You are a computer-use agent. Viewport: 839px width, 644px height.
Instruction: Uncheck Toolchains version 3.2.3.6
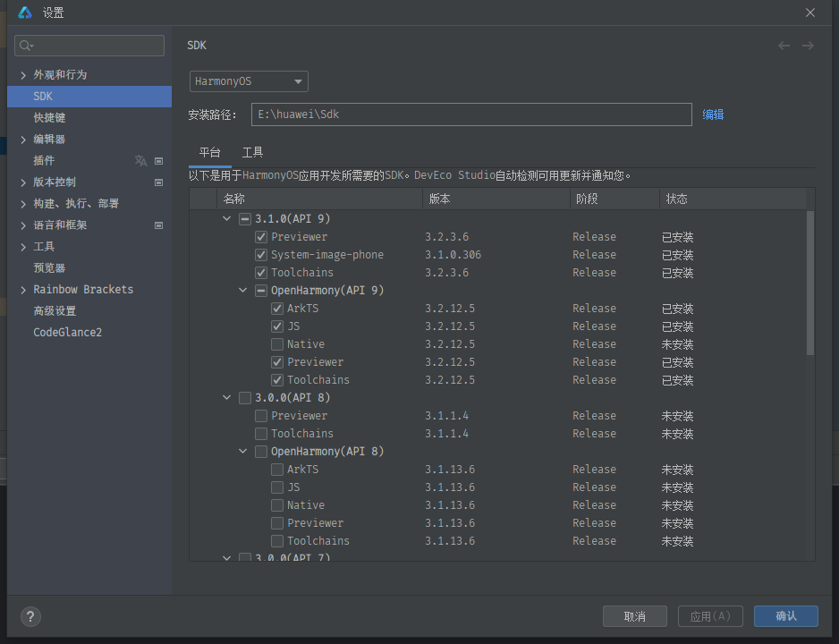click(261, 273)
